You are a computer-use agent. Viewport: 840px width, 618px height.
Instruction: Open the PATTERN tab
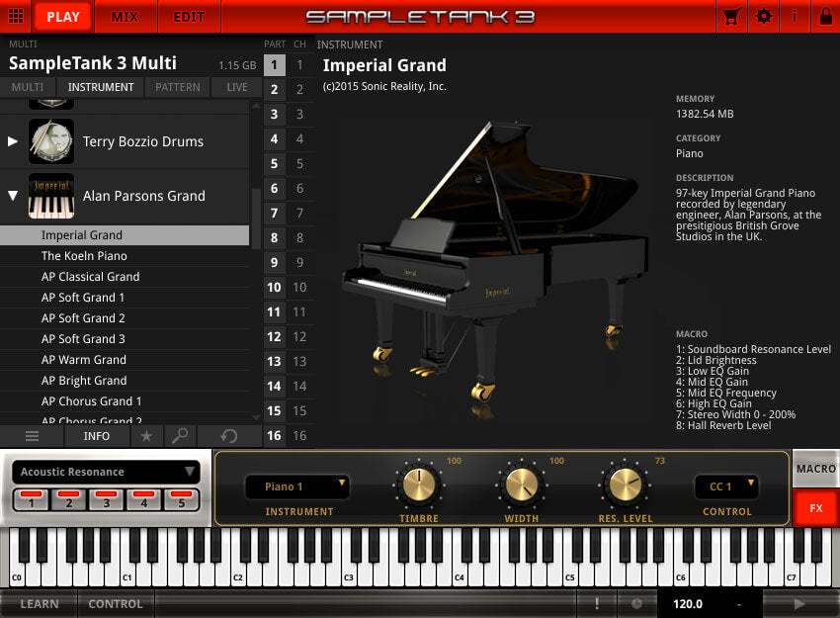pos(177,87)
